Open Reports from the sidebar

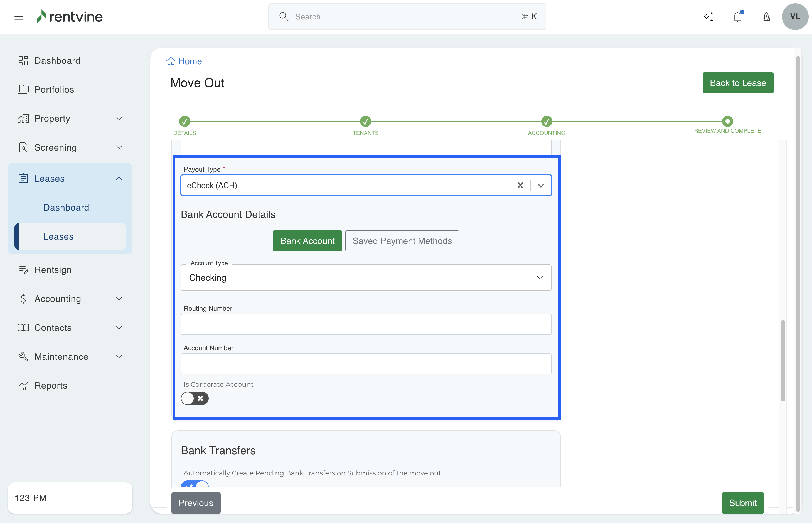point(51,386)
